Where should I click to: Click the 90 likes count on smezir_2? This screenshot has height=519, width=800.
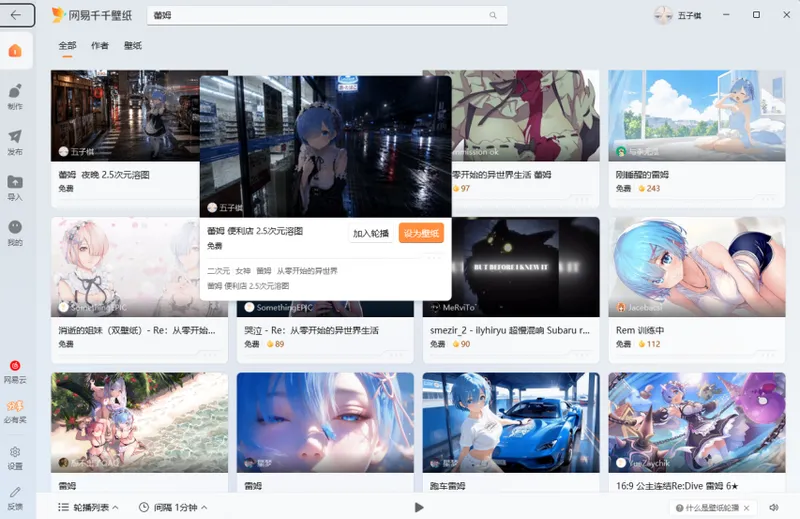[x=461, y=344]
